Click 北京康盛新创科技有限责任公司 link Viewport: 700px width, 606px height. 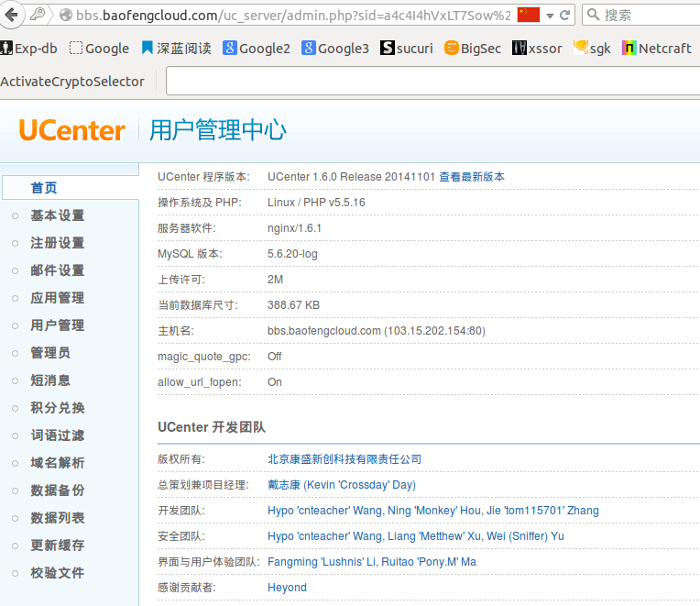point(345,459)
